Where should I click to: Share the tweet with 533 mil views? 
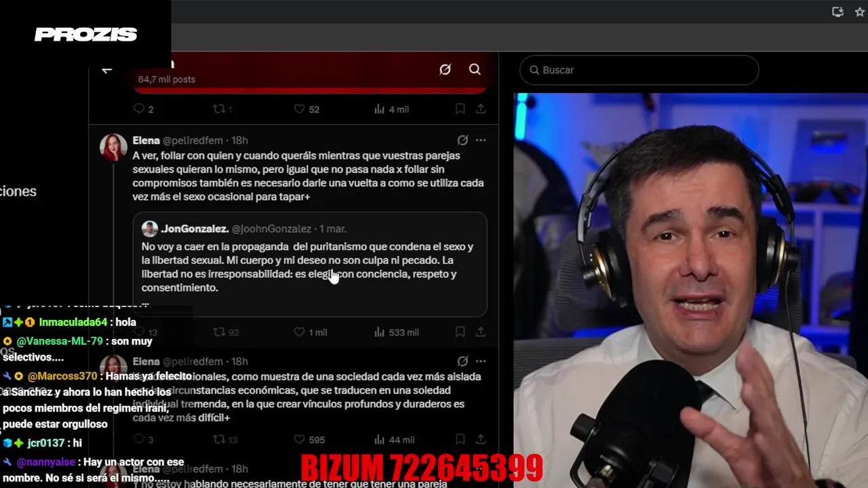pyautogui.click(x=480, y=332)
